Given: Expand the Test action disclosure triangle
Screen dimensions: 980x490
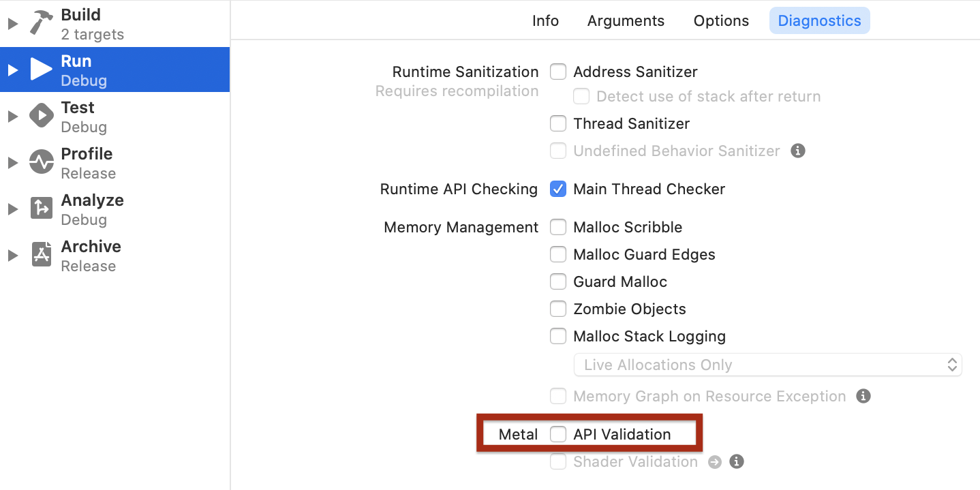Looking at the screenshot, I should coord(12,117).
